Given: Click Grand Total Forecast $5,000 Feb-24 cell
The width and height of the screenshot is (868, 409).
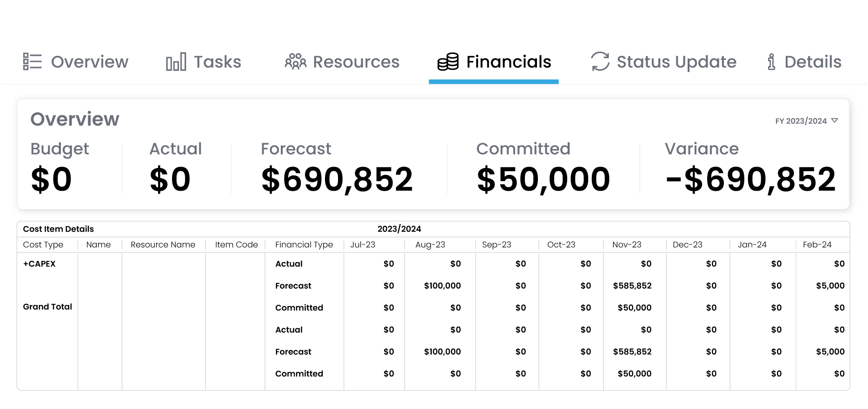Looking at the screenshot, I should pyautogui.click(x=830, y=352).
